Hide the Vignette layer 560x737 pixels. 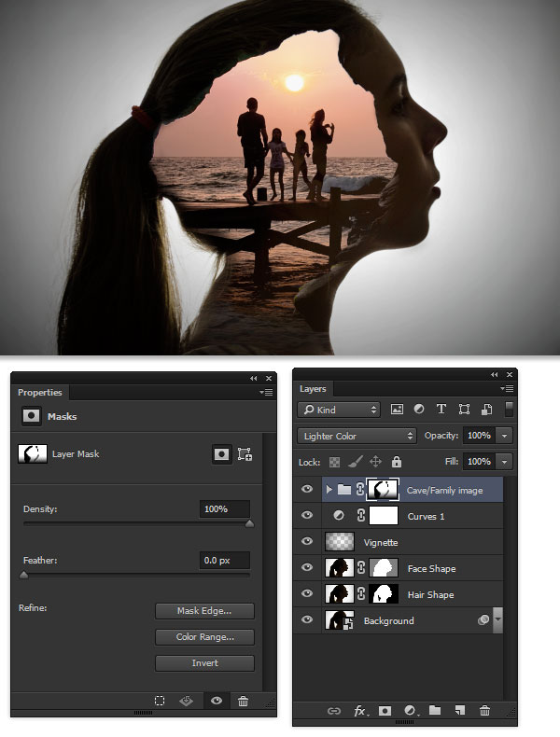[307, 541]
